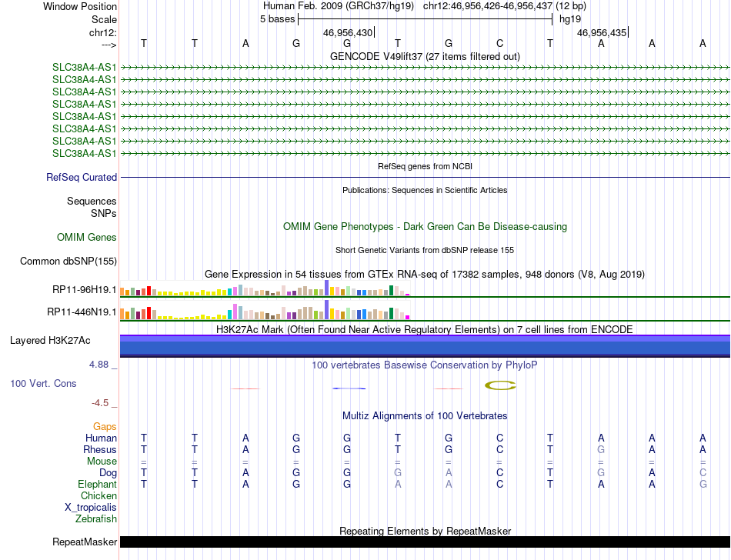Image resolution: width=731 pixels, height=560 pixels.
Task: Click the black RepeatMasker element bar
Action: tap(425, 542)
